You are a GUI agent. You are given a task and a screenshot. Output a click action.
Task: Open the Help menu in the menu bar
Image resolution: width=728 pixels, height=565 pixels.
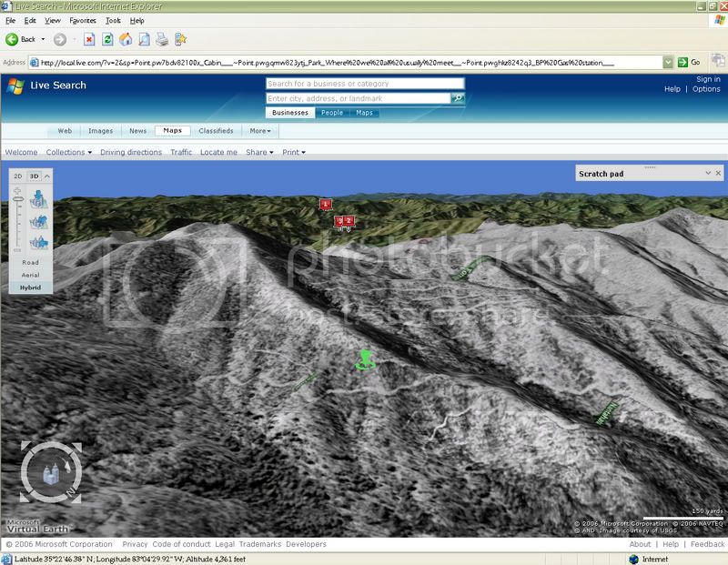137,20
